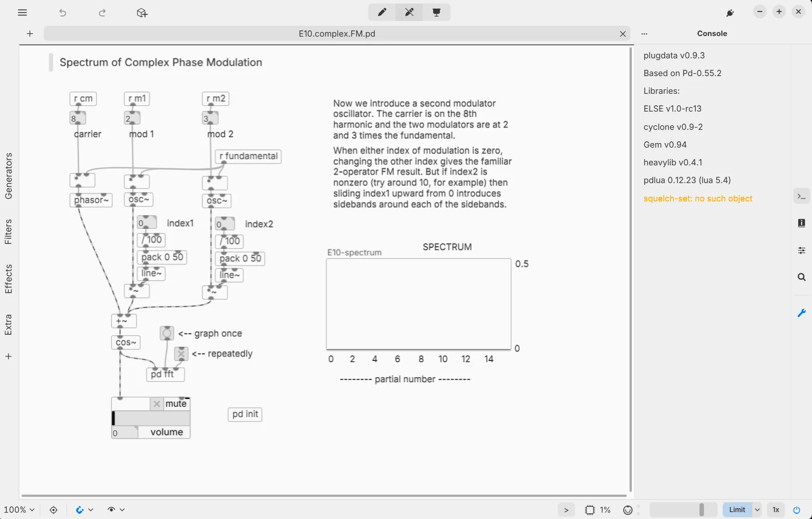Select the phasor~ object
Viewport: 812px width, 519px height.
coord(91,200)
